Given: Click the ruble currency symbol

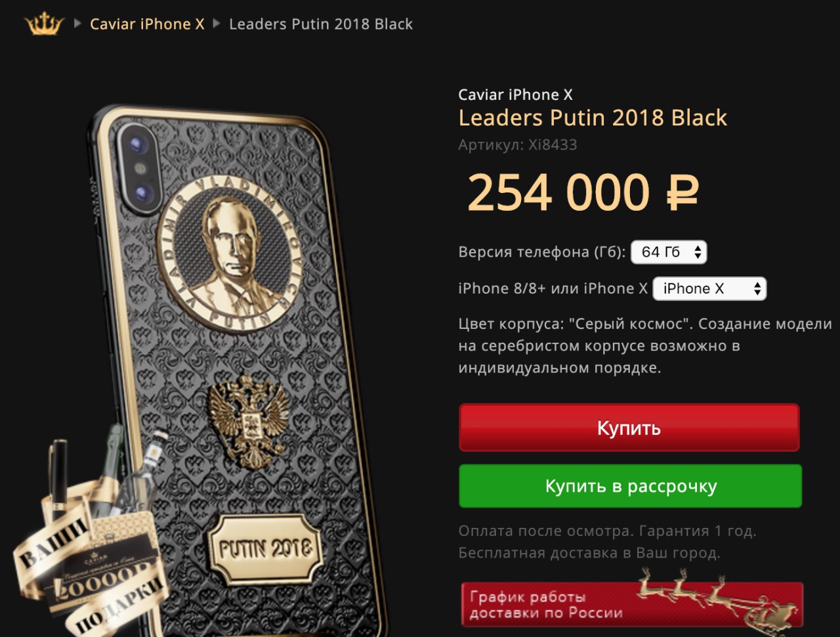Looking at the screenshot, I should pyautogui.click(x=682, y=193).
